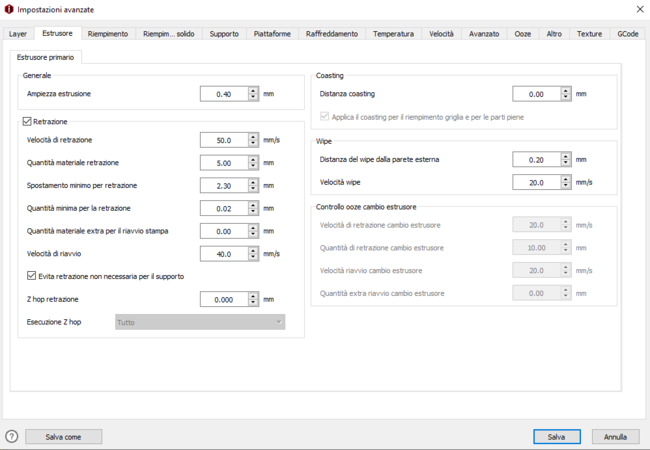Image resolution: width=650 pixels, height=450 pixels.
Task: Disable Evita retrazione non necessaria per il supporto
Action: click(32, 276)
